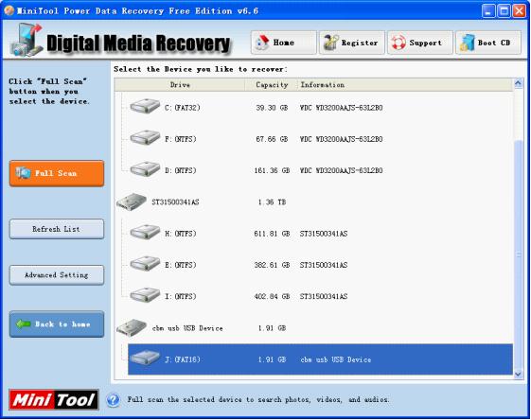Image resolution: width=531 pixels, height=420 pixels.
Task: Pick the H: (NTFS) drive icon
Action: coord(145,233)
